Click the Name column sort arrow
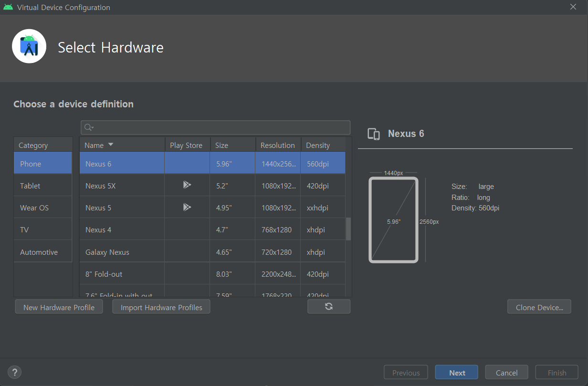The height and width of the screenshot is (386, 588). (x=111, y=145)
